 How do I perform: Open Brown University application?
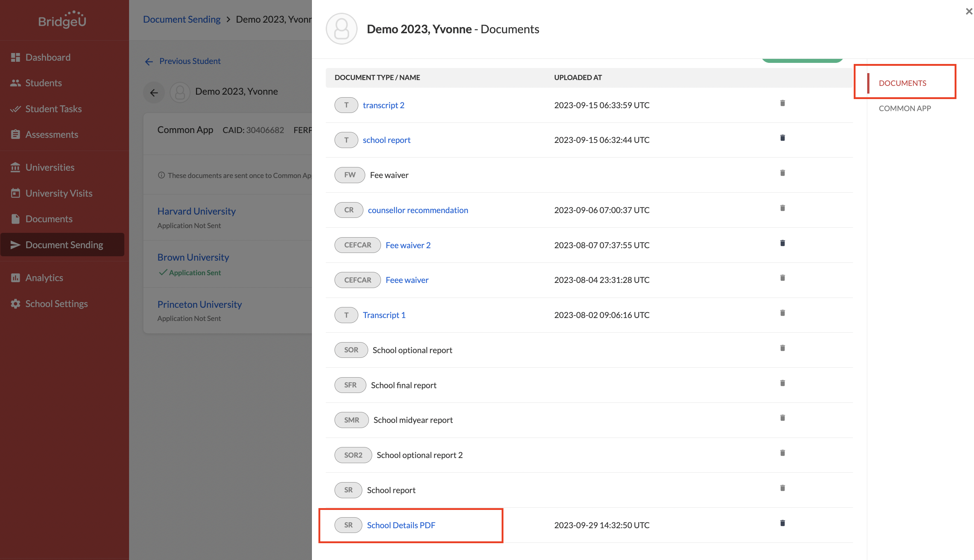tap(193, 257)
